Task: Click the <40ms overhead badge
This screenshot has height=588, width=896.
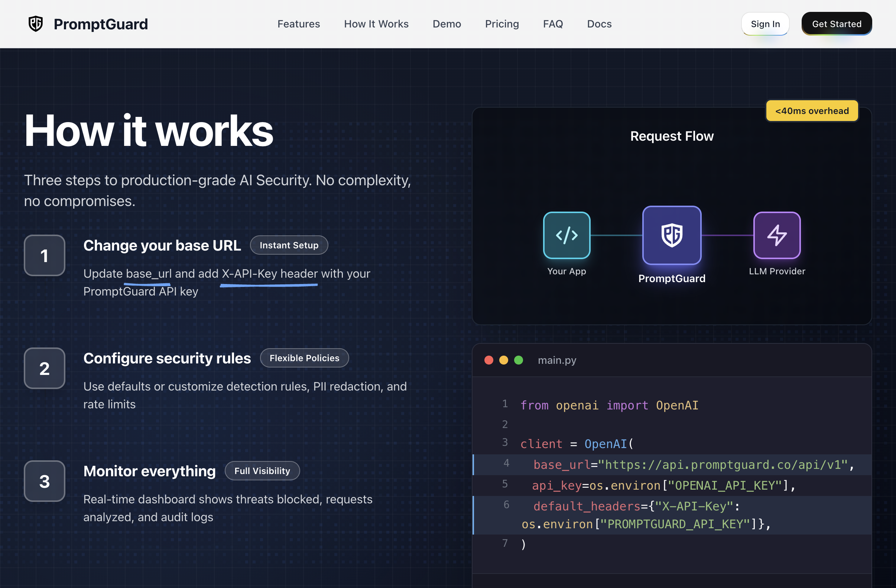Action: click(x=812, y=111)
